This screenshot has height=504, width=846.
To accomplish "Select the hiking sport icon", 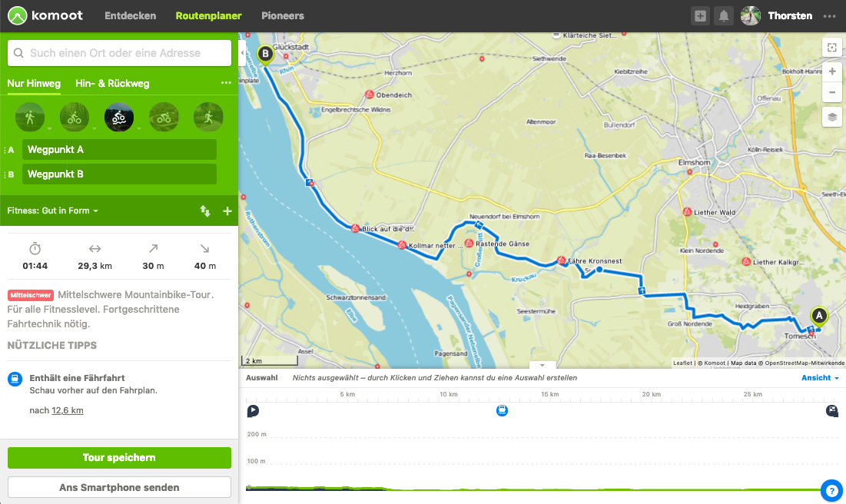I will point(30,117).
